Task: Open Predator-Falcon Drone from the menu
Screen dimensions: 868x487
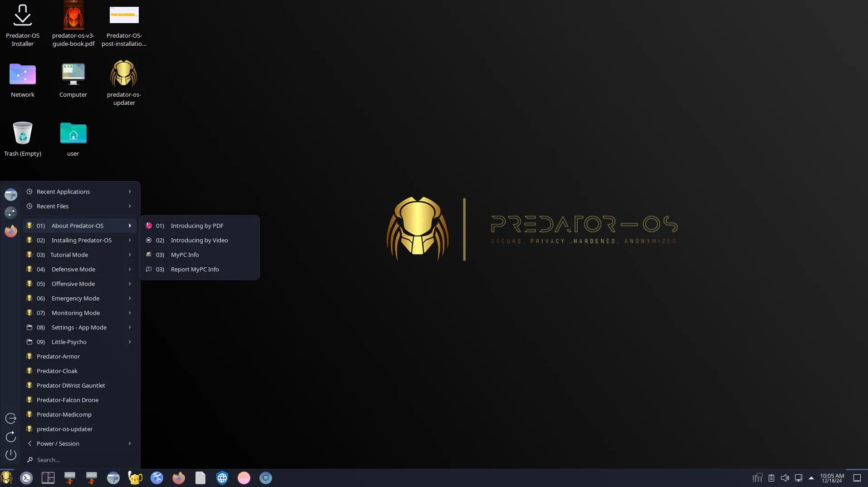Action: tap(68, 400)
